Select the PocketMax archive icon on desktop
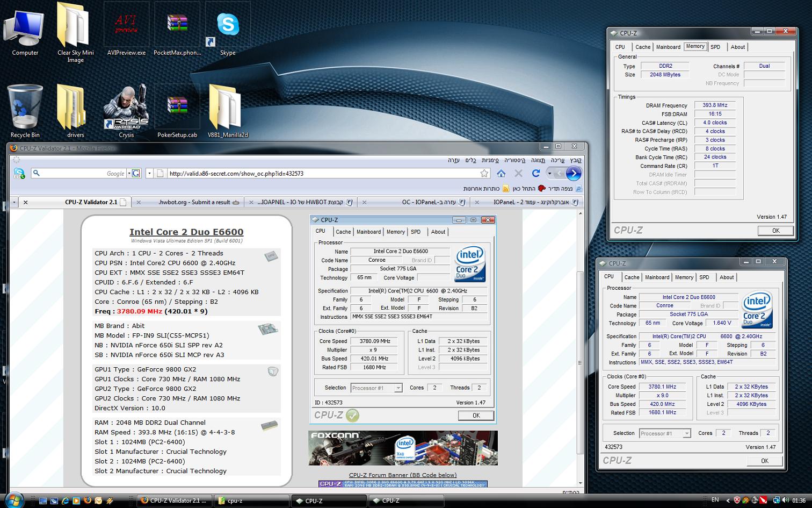 (177, 30)
